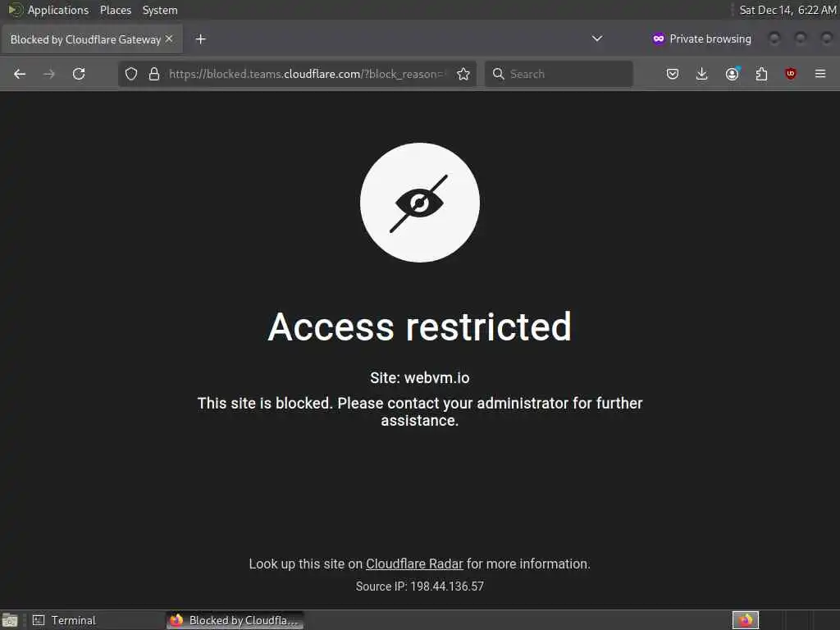Open the Downloads panel arrow icon
This screenshot has width=840, height=630.
click(x=702, y=74)
